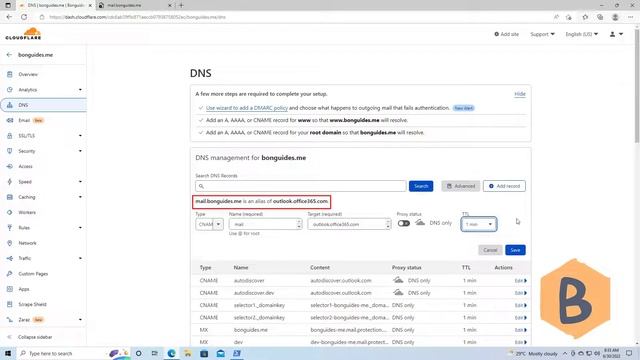Open the Windows Start menu

(x=8, y=353)
